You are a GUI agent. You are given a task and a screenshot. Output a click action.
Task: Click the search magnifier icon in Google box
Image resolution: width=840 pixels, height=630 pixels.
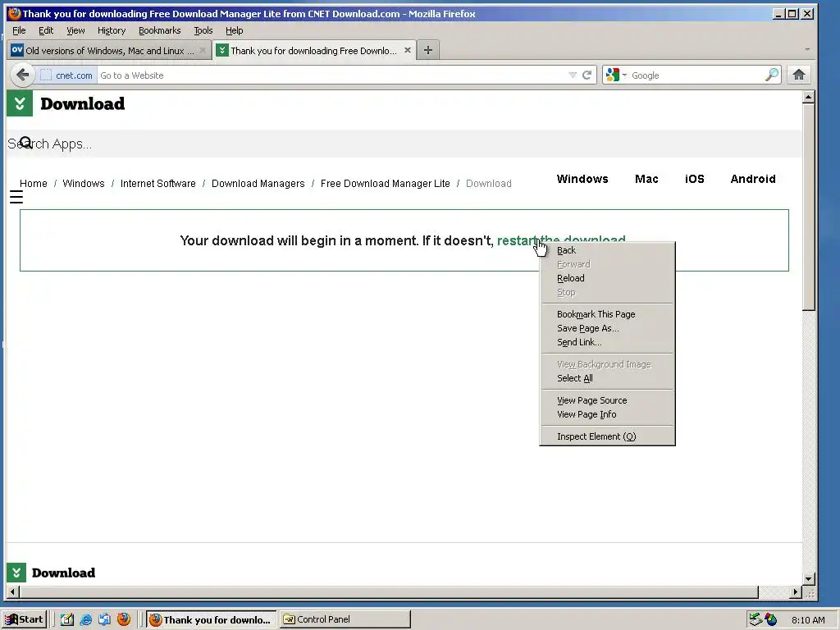pyautogui.click(x=771, y=75)
